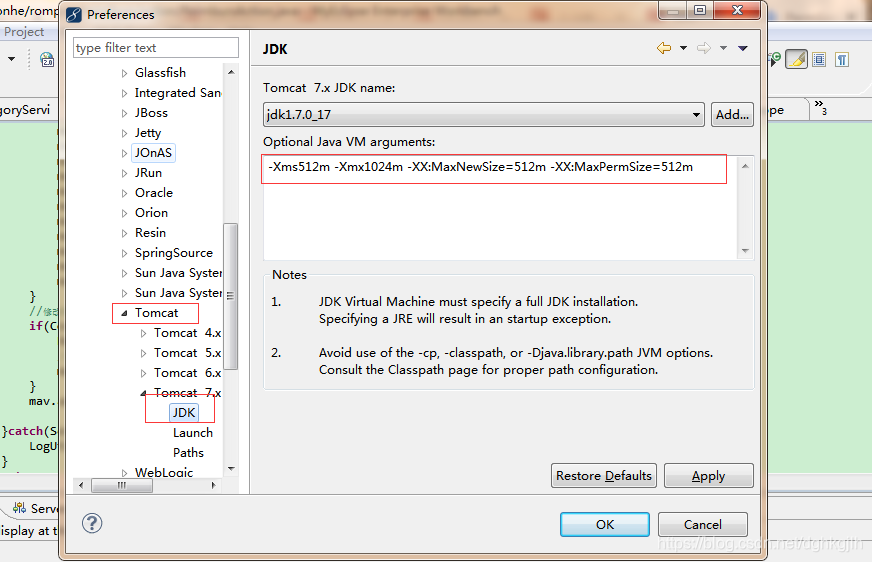Image resolution: width=872 pixels, height=562 pixels.
Task: Select the JRun tree item
Action: tap(148, 173)
